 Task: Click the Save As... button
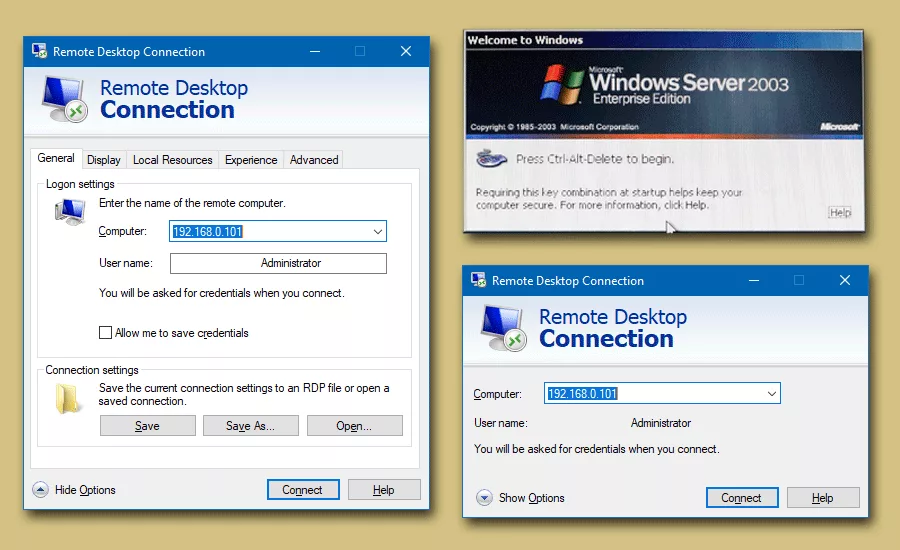coord(250,426)
